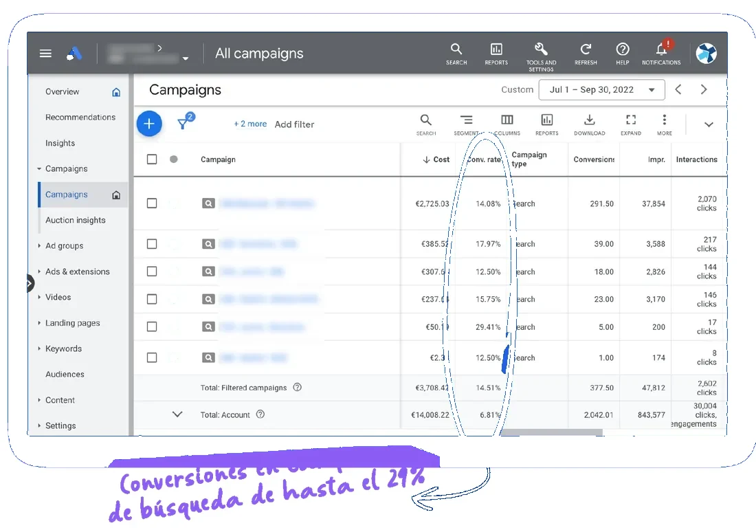Collapse the Campaigns section in sidebar
Viewport: 756px width, 532px height.
tap(39, 169)
